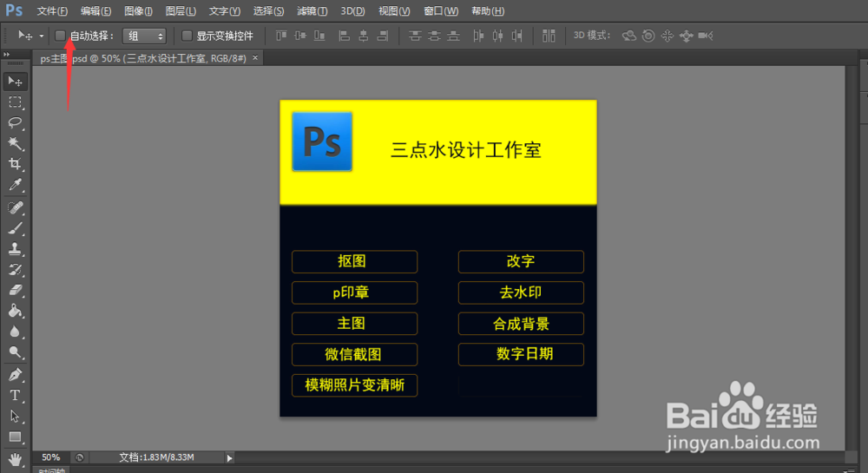Open the 滤镜(T) menu
868x473 pixels.
[312, 11]
